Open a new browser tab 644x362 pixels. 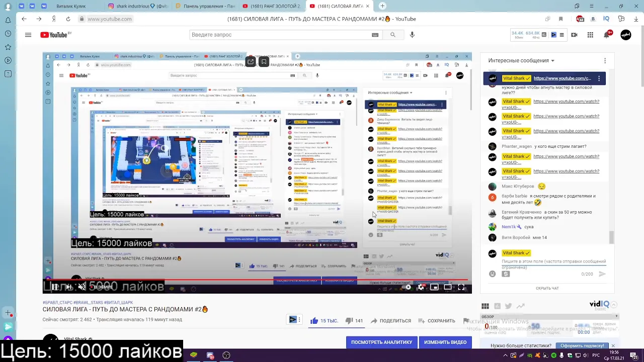382,6
